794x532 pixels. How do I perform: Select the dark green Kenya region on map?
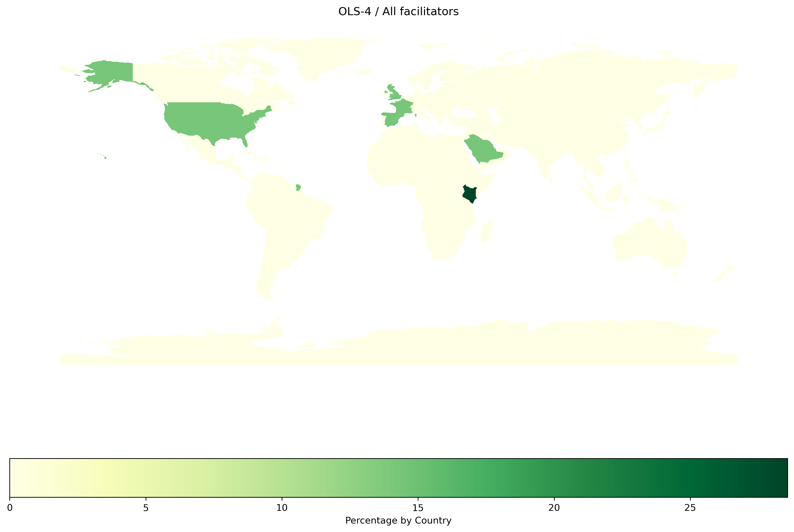(x=470, y=194)
